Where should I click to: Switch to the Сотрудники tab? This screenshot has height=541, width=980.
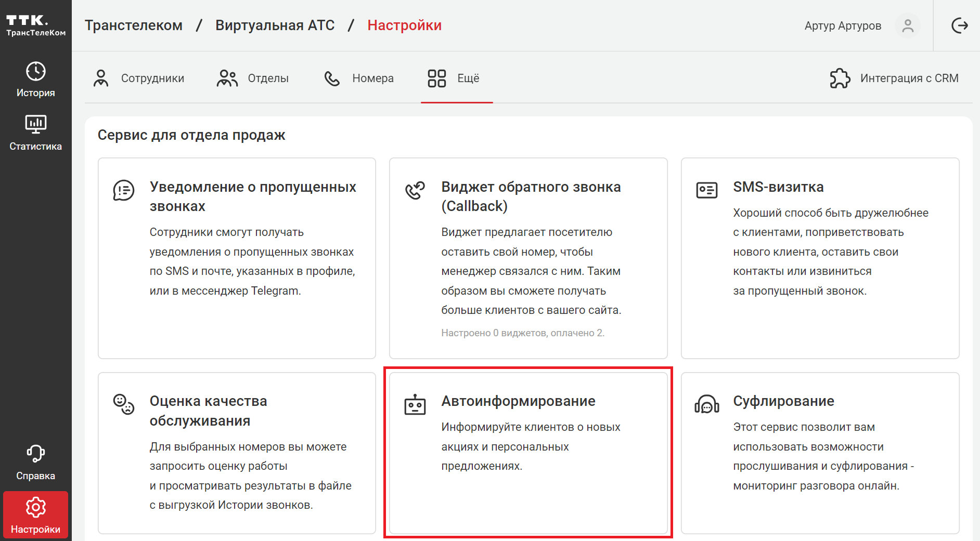[139, 78]
